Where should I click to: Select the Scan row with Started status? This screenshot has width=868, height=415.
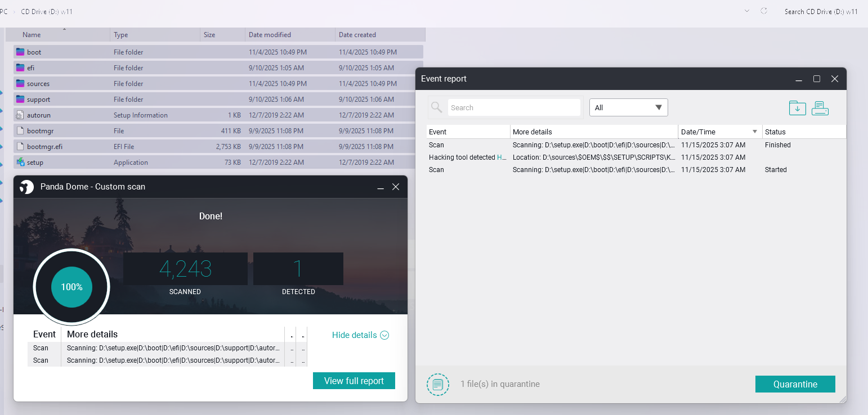coord(636,170)
